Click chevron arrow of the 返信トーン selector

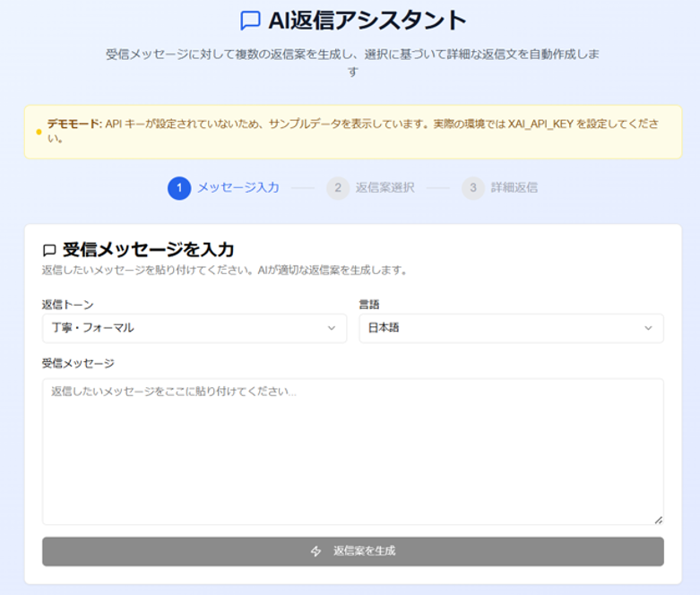coord(332,328)
